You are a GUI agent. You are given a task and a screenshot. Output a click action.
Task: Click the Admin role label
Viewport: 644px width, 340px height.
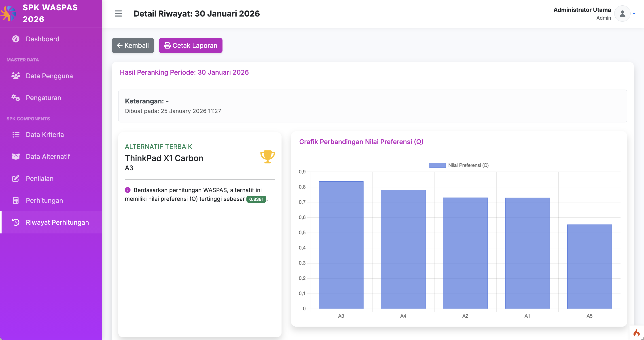click(x=604, y=18)
